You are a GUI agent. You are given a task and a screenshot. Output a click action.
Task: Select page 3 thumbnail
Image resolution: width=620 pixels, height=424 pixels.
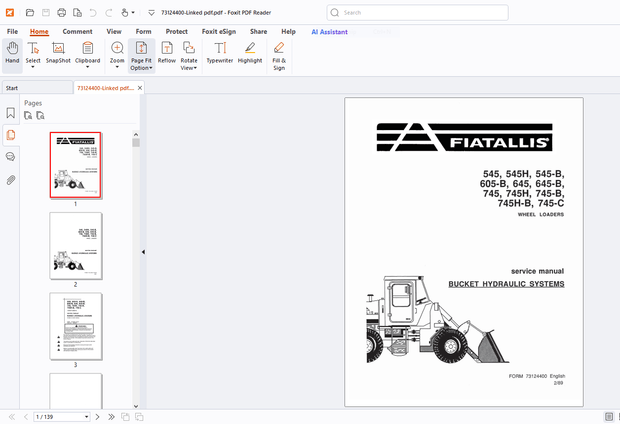[76, 326]
